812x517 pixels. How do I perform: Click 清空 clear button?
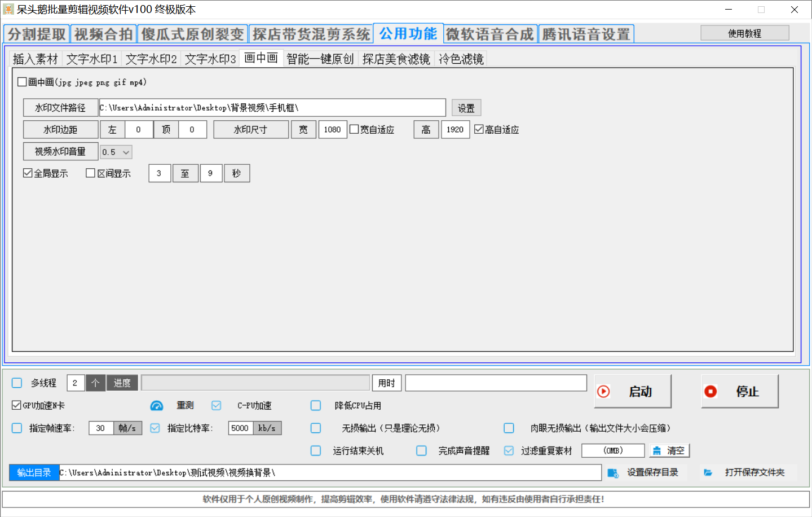(669, 450)
